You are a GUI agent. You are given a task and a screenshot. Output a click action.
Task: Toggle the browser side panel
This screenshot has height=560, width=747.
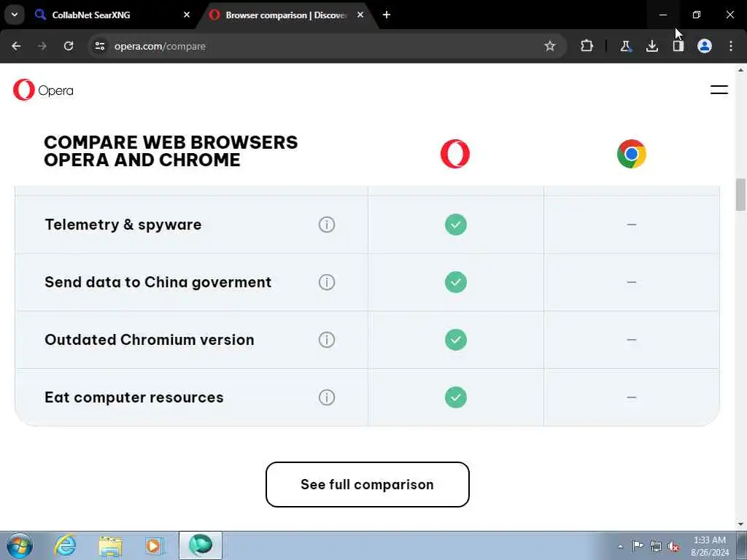678,46
